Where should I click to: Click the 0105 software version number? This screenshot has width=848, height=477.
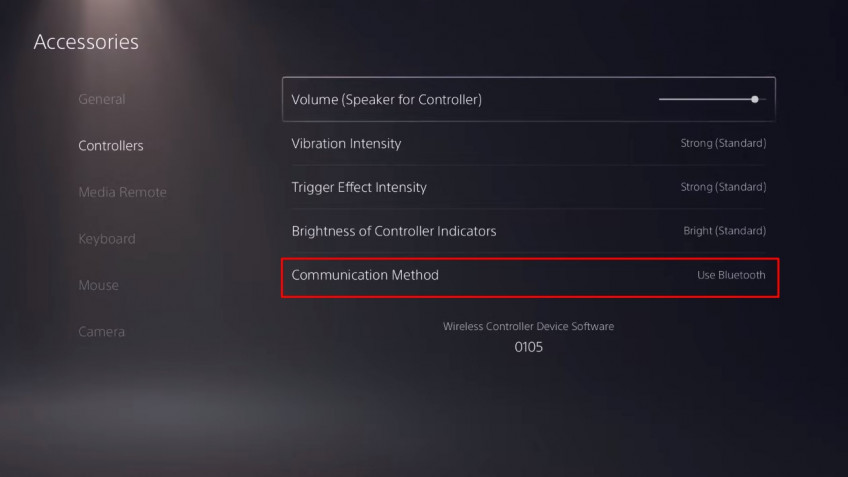coord(528,347)
